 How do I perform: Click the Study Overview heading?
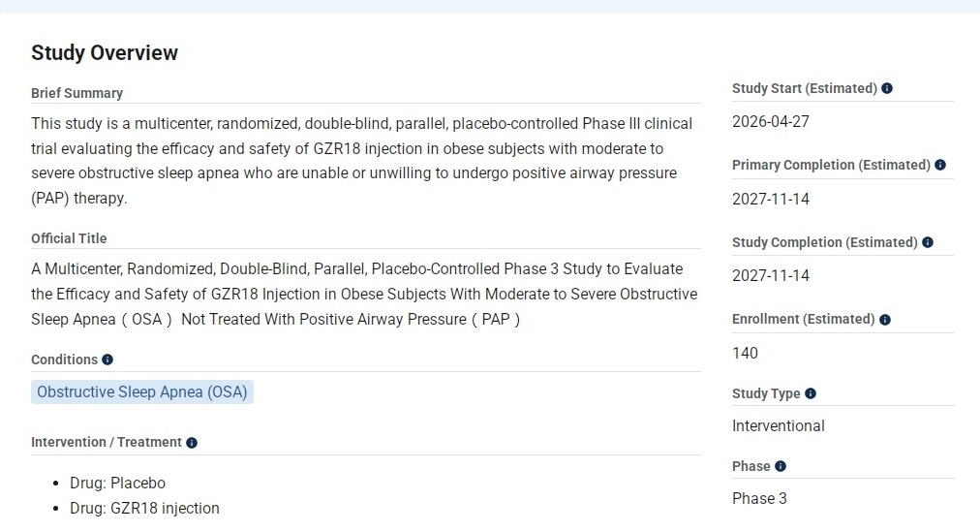[105, 53]
